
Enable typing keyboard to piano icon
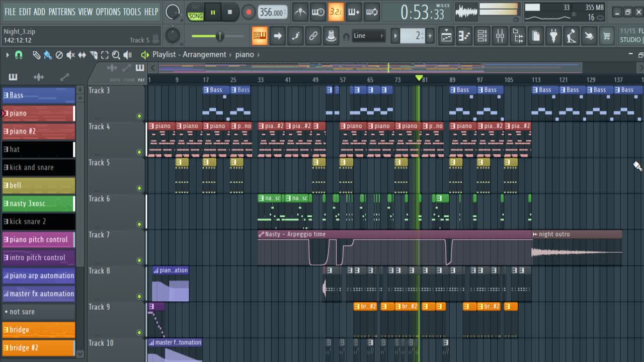click(x=260, y=36)
